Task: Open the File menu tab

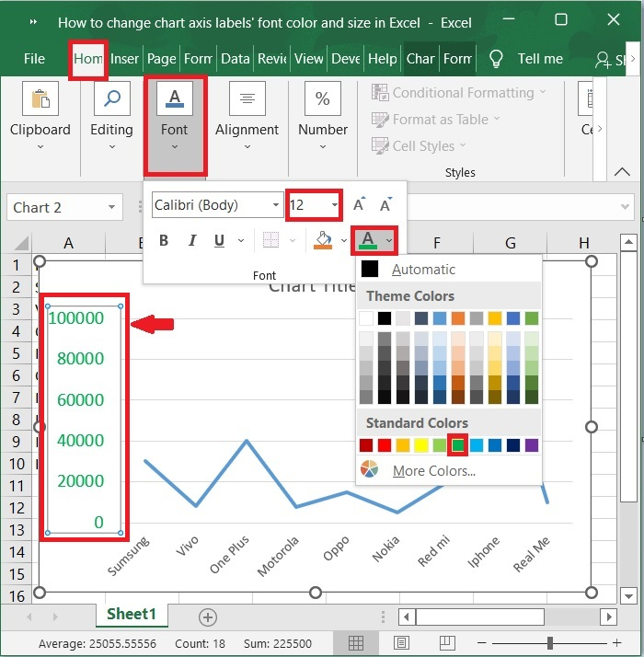Action: point(34,59)
